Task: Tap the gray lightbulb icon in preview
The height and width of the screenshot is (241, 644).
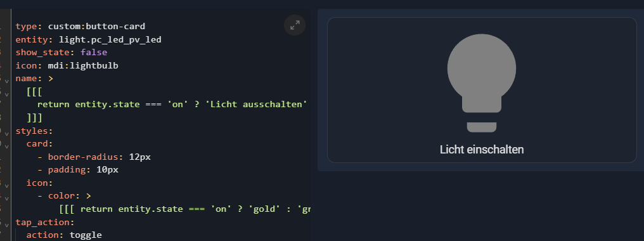Action: point(481,83)
